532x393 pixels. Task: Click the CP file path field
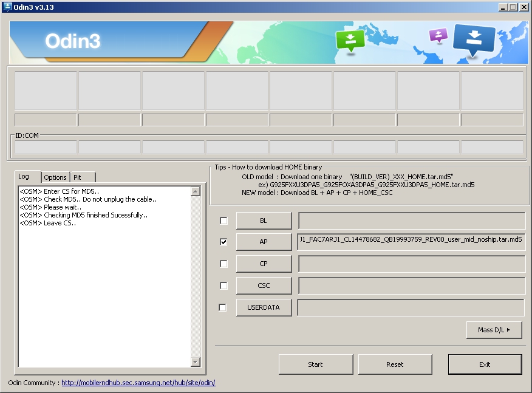(x=412, y=264)
